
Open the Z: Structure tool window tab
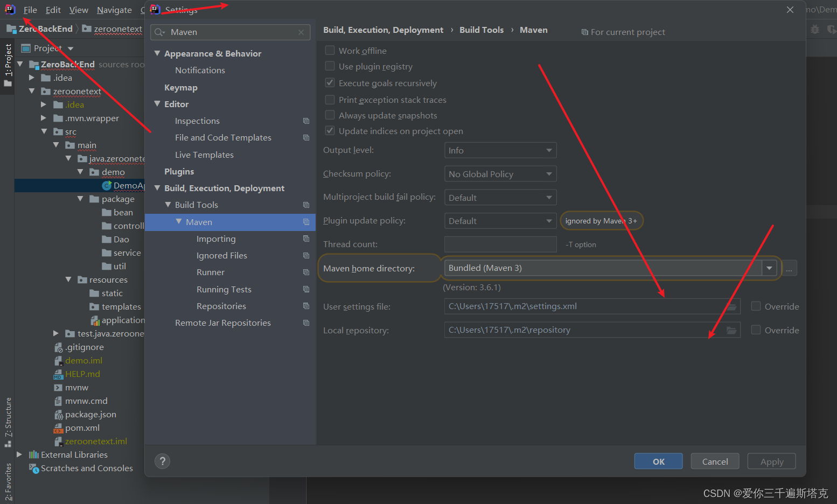tap(8, 422)
